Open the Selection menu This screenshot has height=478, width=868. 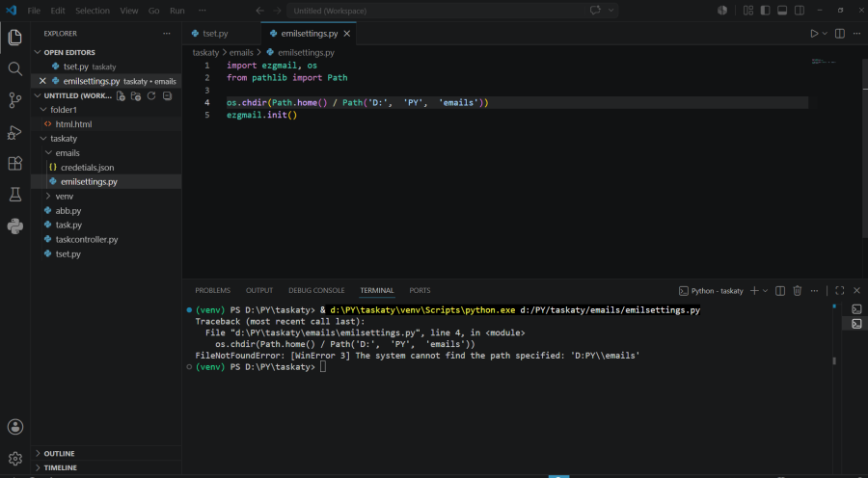(x=93, y=11)
